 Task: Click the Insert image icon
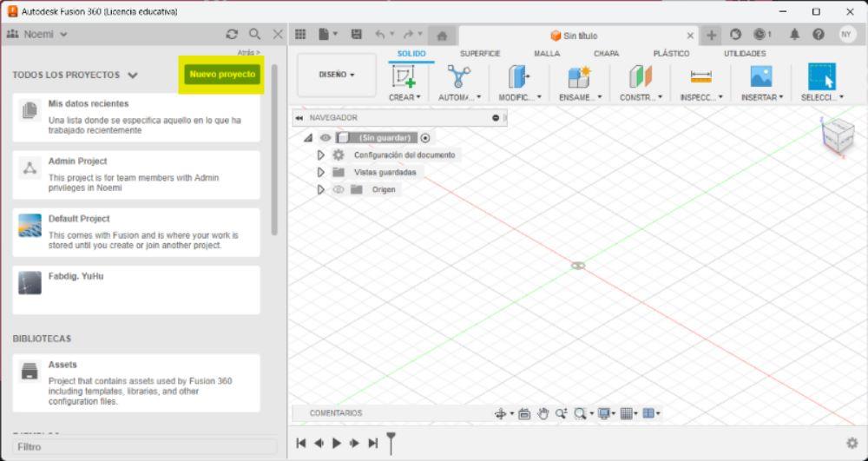coord(761,76)
